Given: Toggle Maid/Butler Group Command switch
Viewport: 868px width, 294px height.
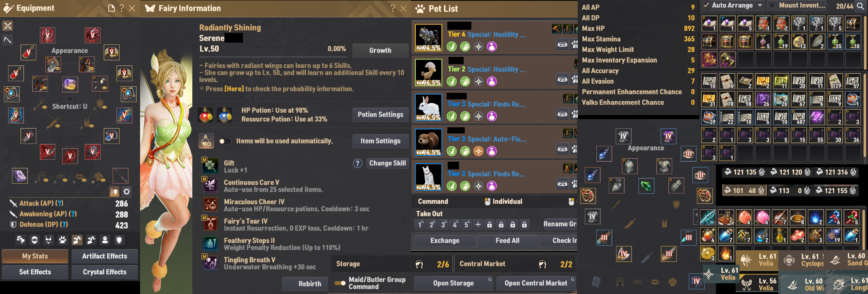Looking at the screenshot, I should [340, 283].
